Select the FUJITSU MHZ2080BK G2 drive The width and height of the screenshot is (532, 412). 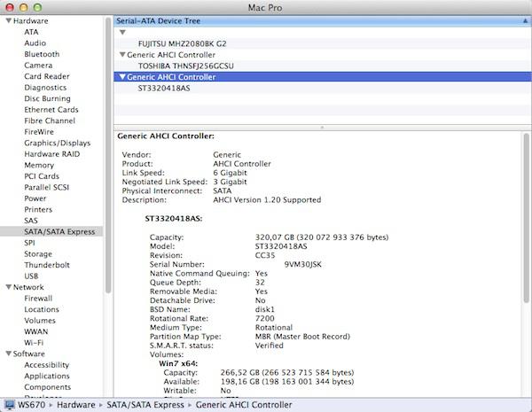coord(182,43)
